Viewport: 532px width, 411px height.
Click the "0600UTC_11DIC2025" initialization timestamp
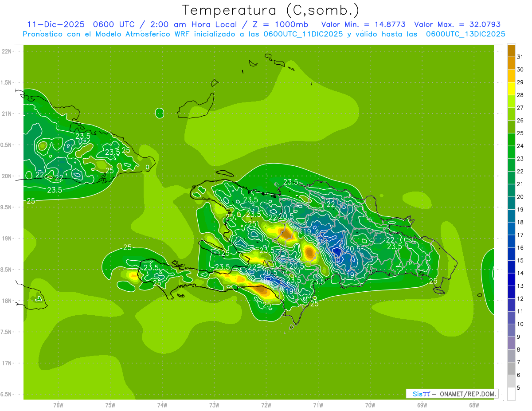coord(303,34)
